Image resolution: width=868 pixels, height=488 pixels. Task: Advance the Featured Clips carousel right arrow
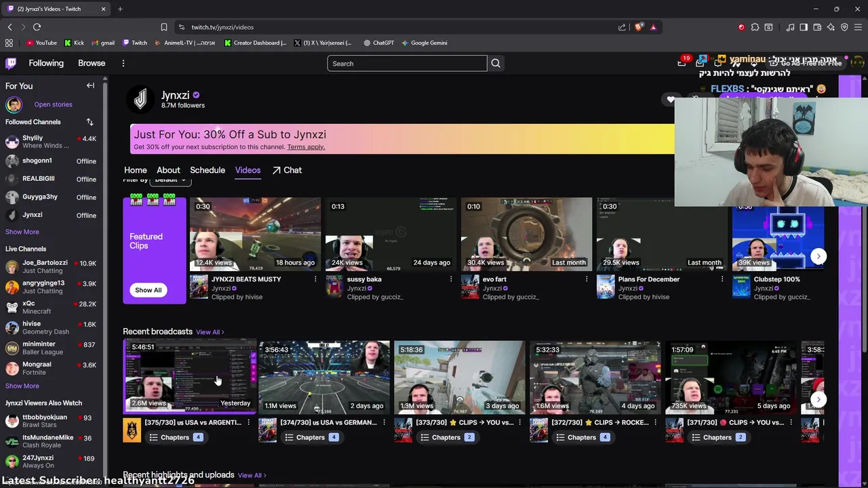pyautogui.click(x=818, y=256)
